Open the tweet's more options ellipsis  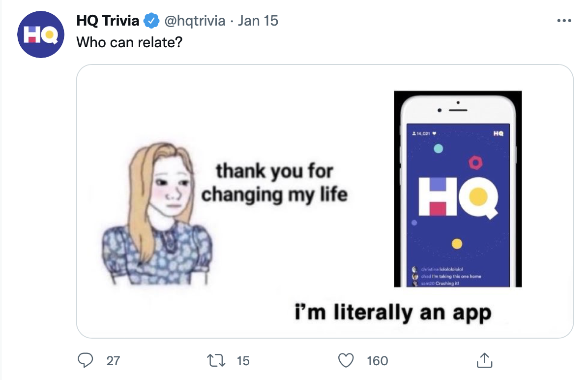point(564,21)
